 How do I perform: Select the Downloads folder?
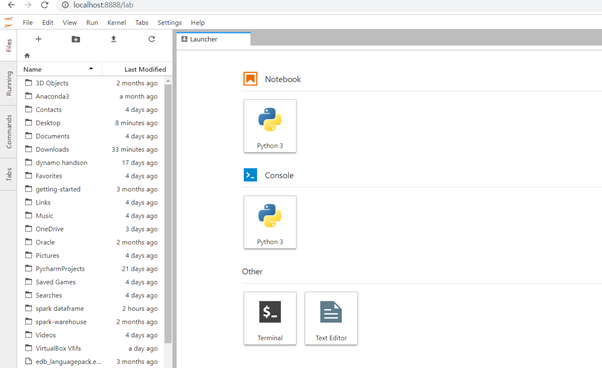pyautogui.click(x=91, y=149)
